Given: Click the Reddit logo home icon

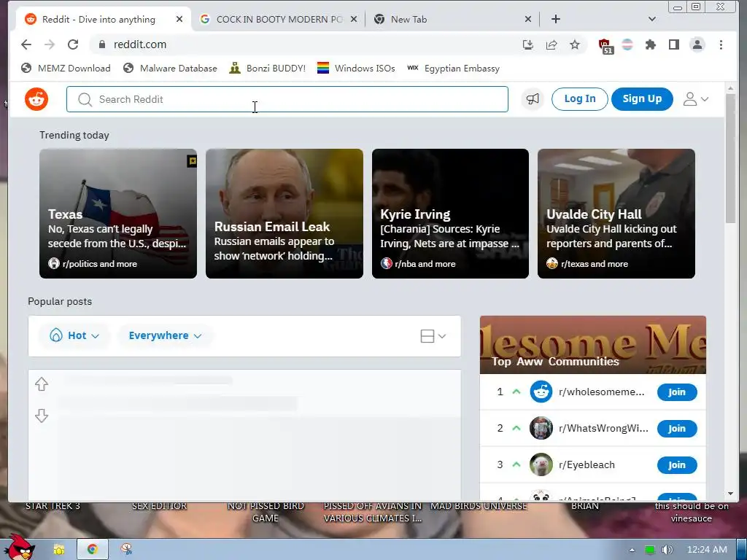Looking at the screenshot, I should [x=36, y=99].
